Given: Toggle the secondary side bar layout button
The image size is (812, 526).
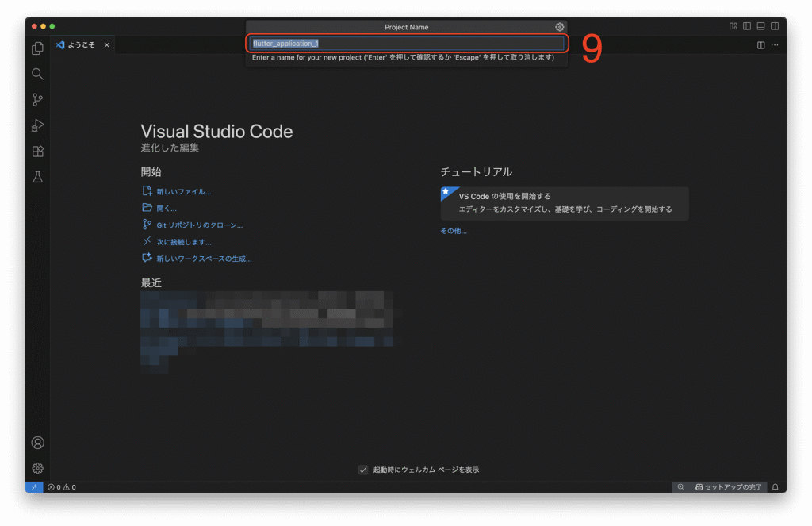Looking at the screenshot, I should [774, 26].
